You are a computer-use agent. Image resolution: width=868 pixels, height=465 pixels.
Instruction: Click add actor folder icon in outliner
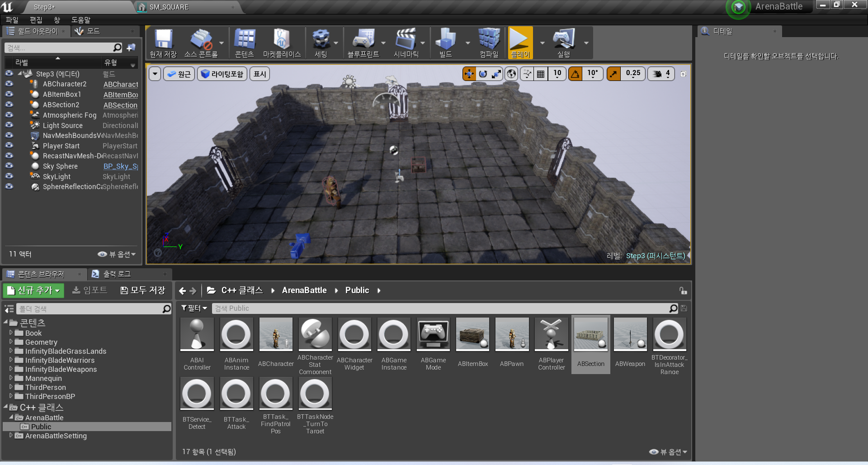pyautogui.click(x=131, y=47)
